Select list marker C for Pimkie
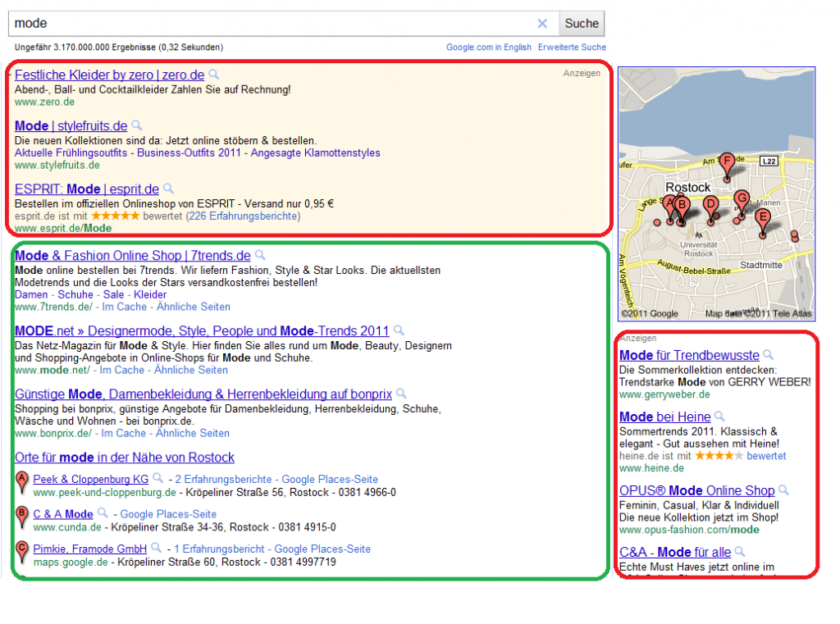Viewport: 840px width, 624px height. [21, 551]
